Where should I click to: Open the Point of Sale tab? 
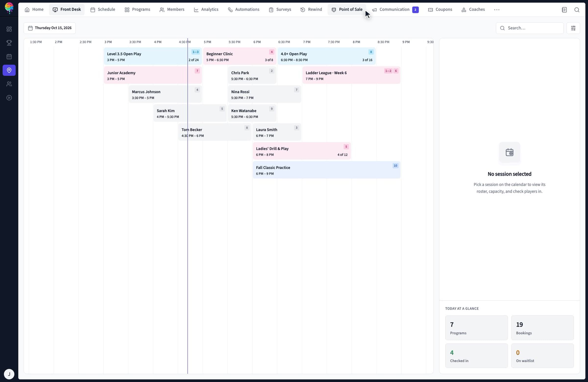coord(347,10)
